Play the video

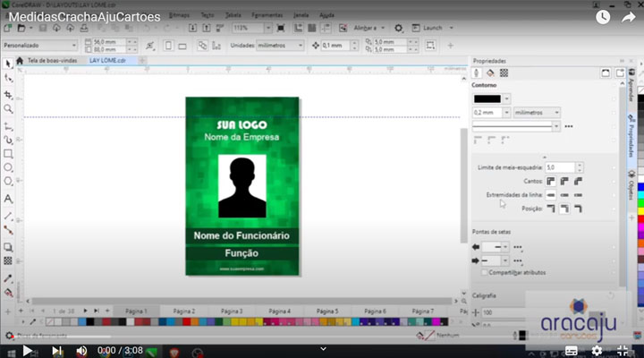coord(27,351)
